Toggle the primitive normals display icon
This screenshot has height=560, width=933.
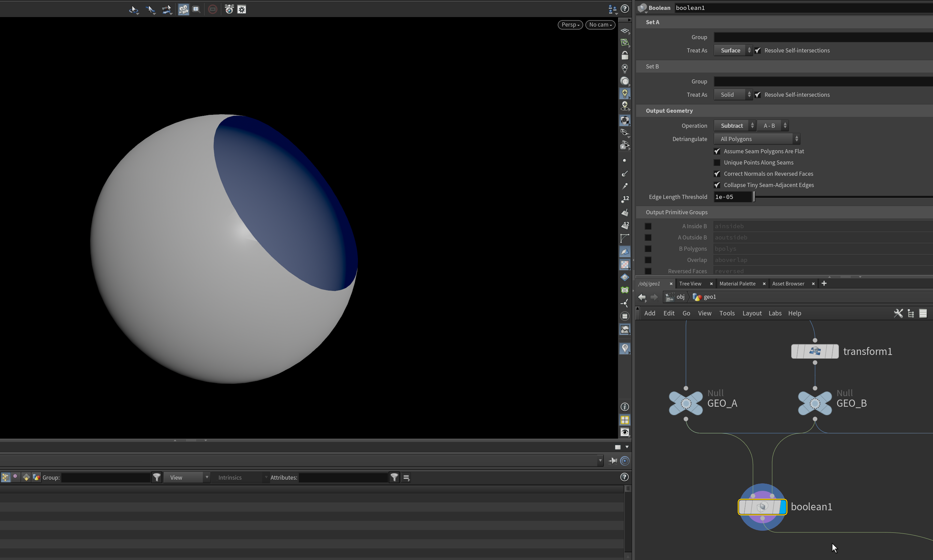pos(624,213)
